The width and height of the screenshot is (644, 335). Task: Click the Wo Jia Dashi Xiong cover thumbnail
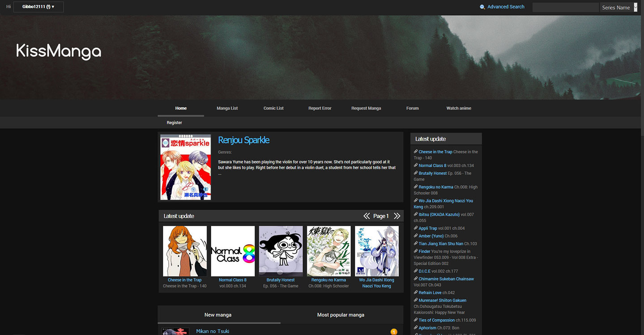click(x=377, y=251)
